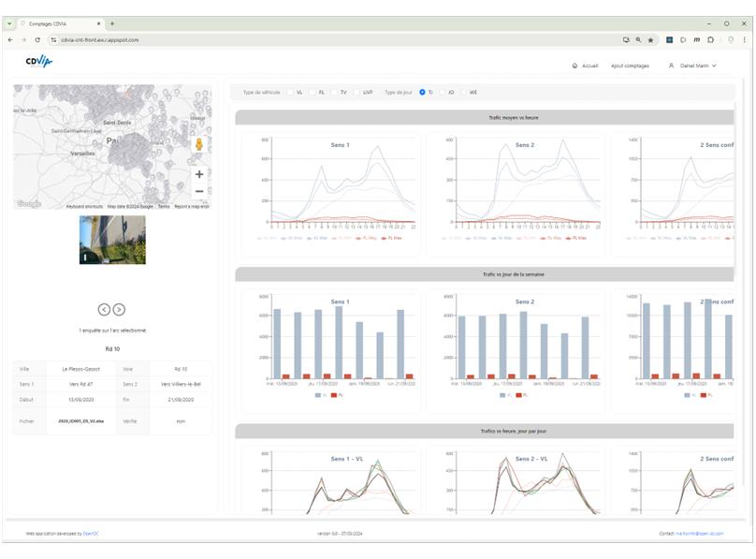
Task: Click the blue square extension icon
Action: click(669, 40)
